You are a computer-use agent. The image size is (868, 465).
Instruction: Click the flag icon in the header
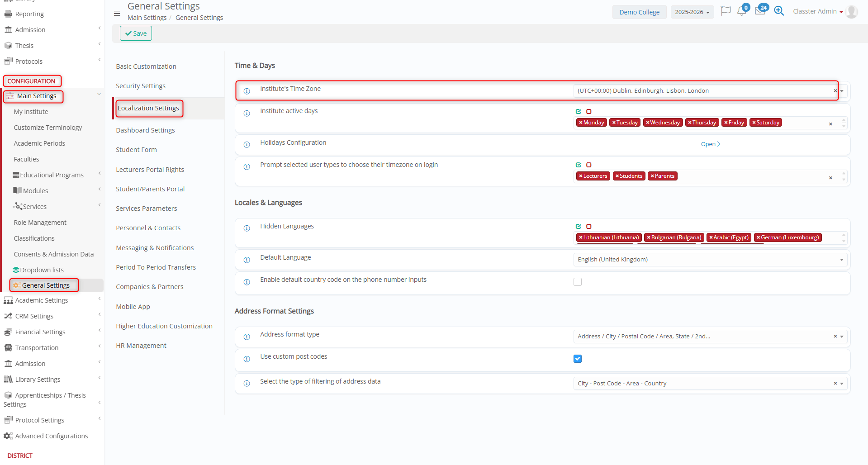click(726, 11)
